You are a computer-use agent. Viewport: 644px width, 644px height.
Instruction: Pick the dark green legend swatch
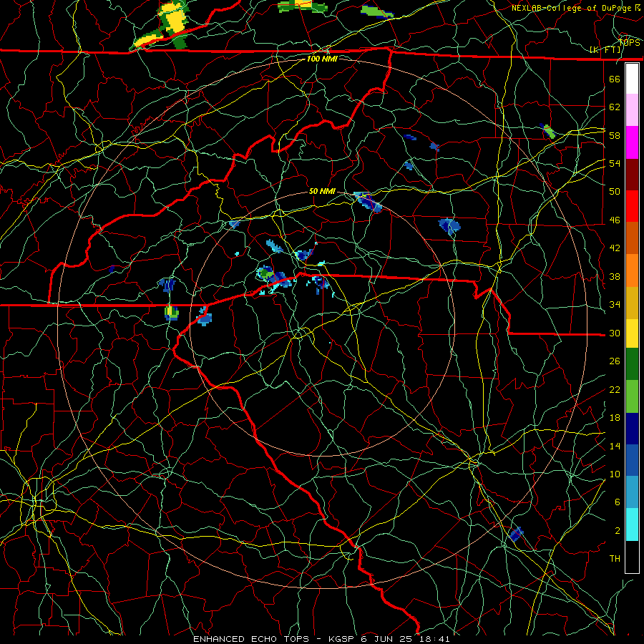pyautogui.click(x=632, y=364)
